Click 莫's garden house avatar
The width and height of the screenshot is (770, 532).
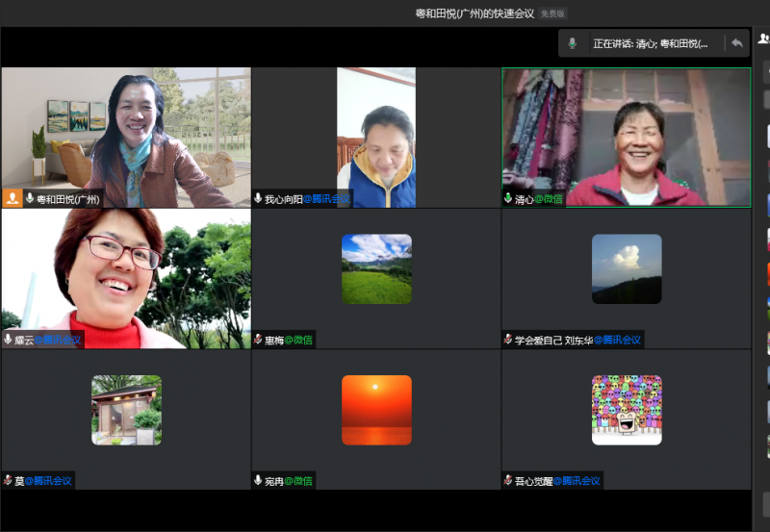126,410
